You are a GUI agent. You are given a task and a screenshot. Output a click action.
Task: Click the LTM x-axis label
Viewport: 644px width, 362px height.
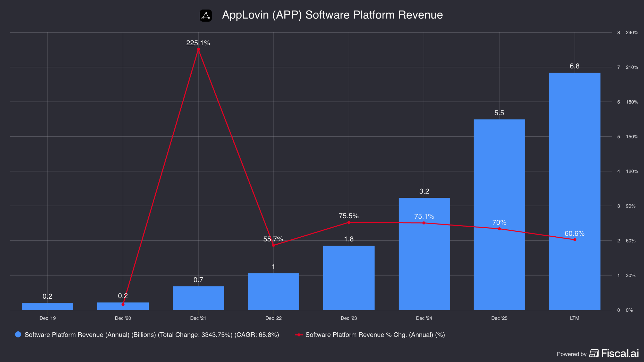click(575, 318)
